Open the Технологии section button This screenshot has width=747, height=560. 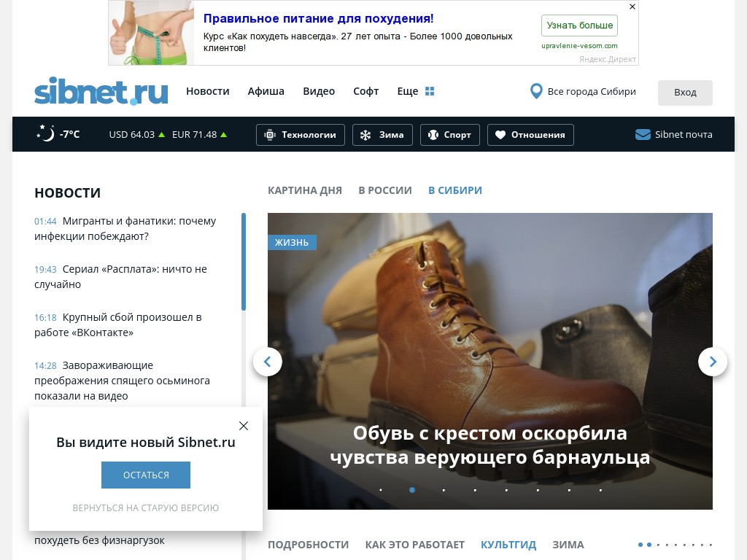coord(300,135)
